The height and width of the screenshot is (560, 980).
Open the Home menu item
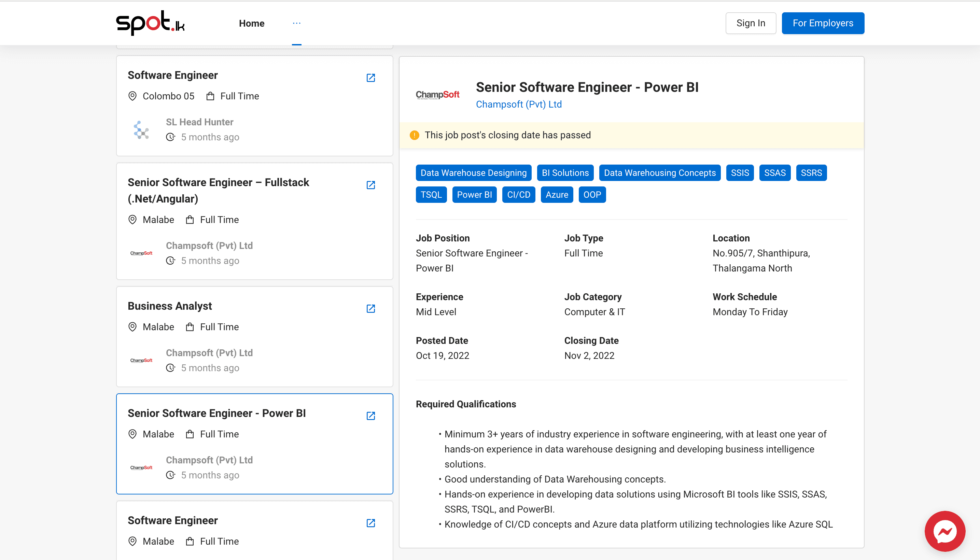(x=252, y=24)
